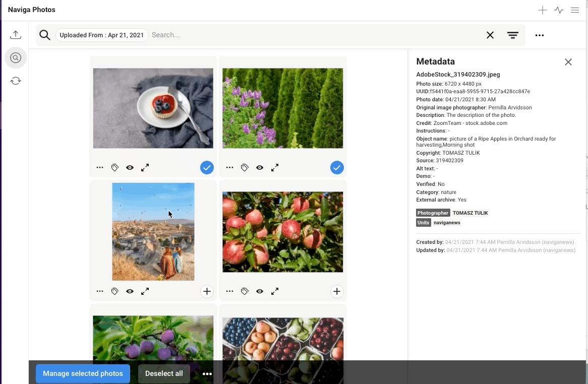Screen dimensions: 588x384
Task: Preview the balloons photo with eye icon
Action: pos(130,291)
